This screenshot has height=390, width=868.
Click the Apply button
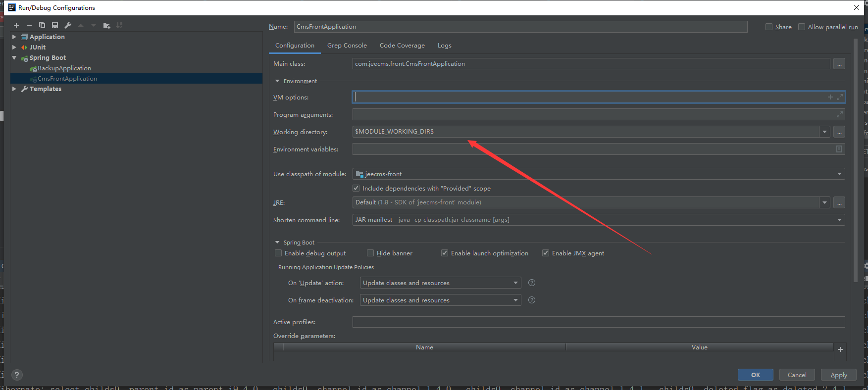[839, 375]
